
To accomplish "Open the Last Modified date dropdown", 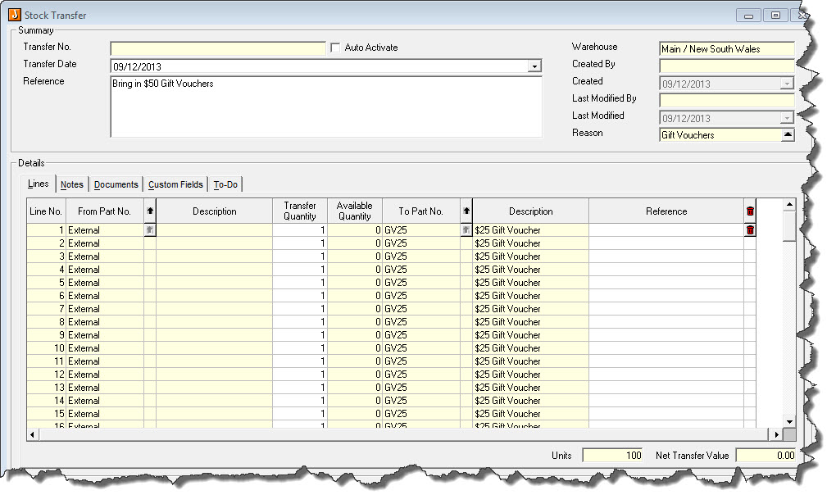I will (787, 118).
